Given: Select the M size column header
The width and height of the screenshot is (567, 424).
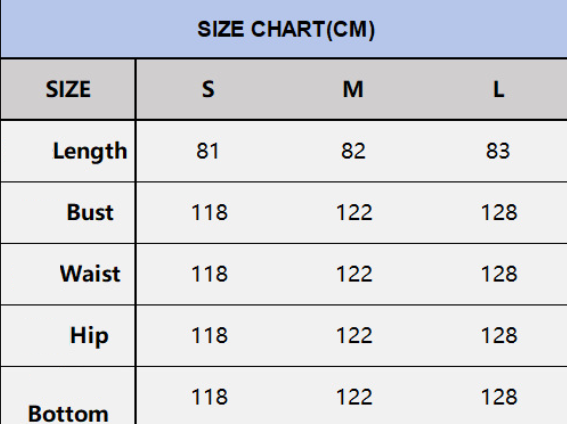Looking at the screenshot, I should pyautogui.click(x=353, y=89).
